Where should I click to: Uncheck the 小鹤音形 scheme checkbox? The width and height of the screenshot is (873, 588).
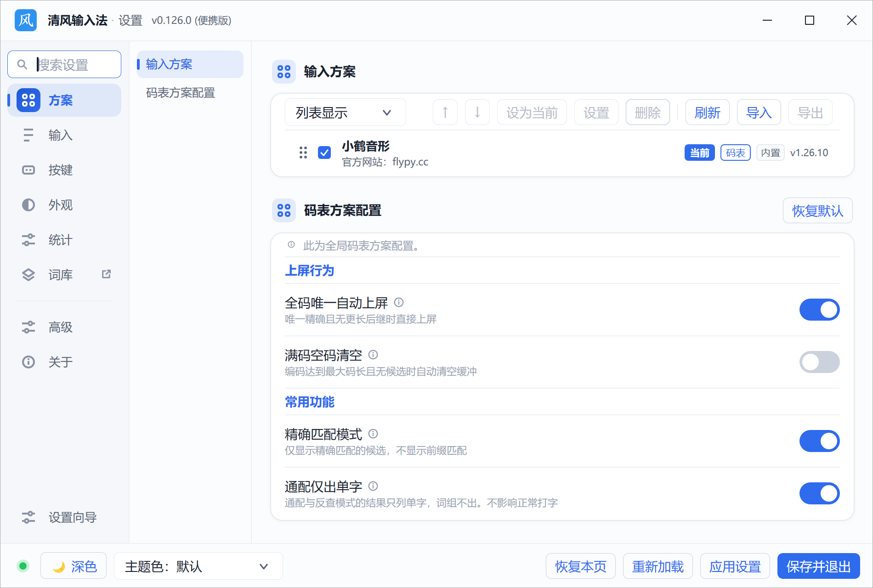[x=324, y=153]
